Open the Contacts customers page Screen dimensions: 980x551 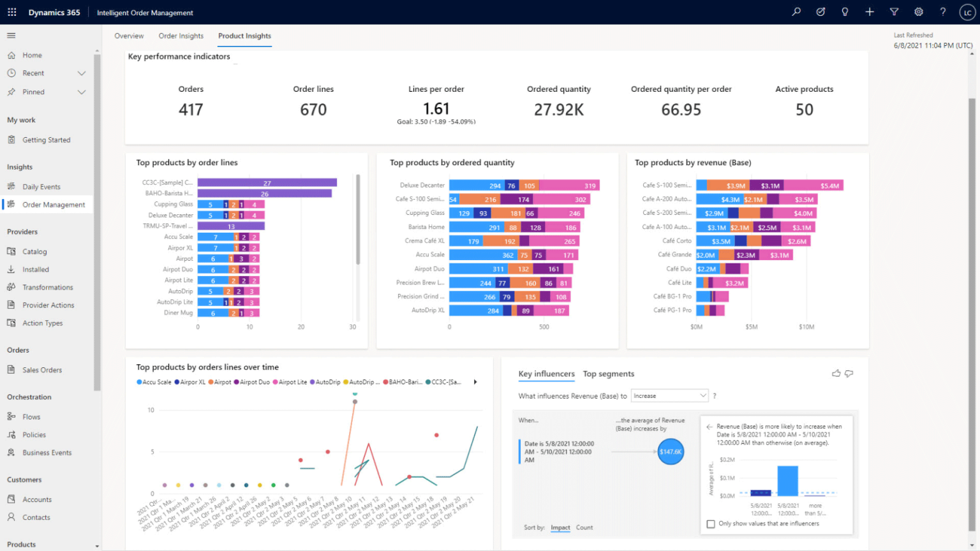tap(36, 517)
